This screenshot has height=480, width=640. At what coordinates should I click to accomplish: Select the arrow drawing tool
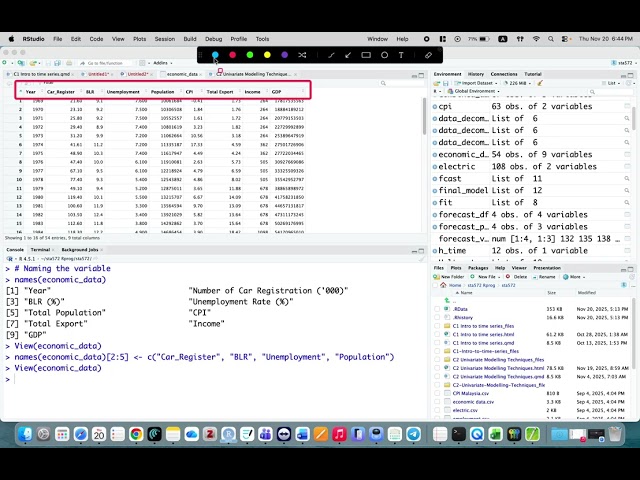click(x=348, y=55)
